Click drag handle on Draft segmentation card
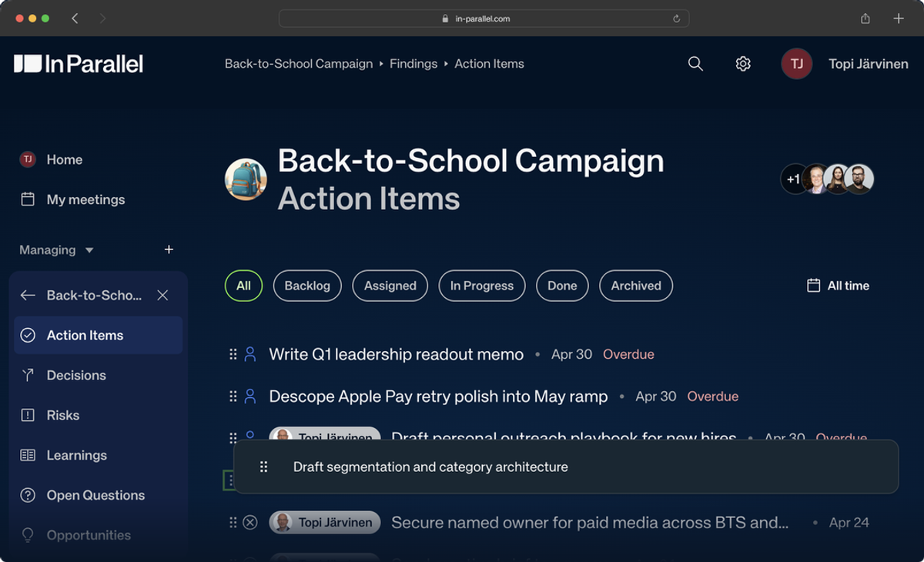 pyautogui.click(x=263, y=467)
